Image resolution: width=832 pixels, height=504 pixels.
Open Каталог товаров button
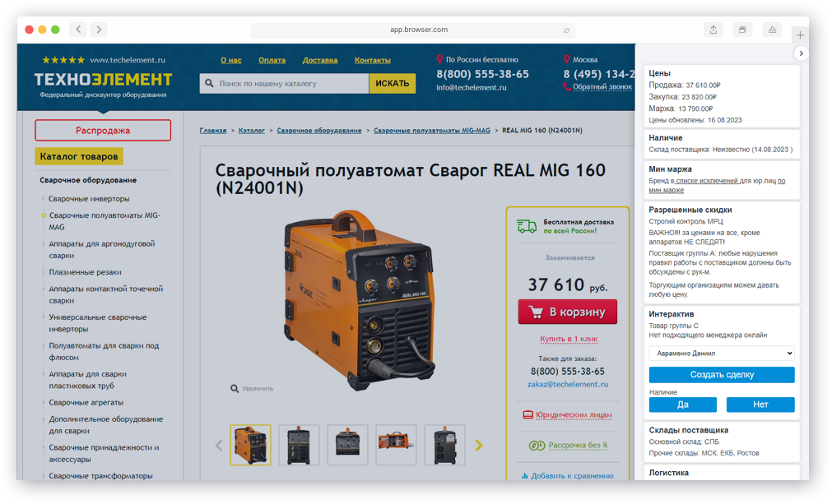tap(79, 156)
